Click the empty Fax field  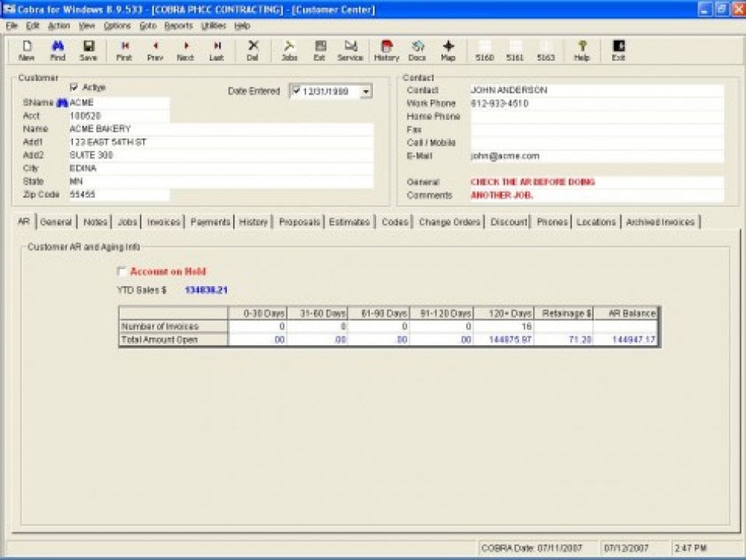click(597, 129)
